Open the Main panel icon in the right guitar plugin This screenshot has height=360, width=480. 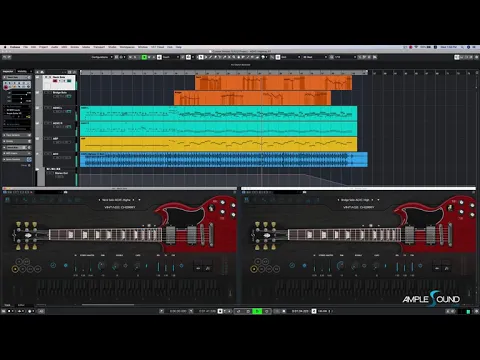tap(246, 200)
